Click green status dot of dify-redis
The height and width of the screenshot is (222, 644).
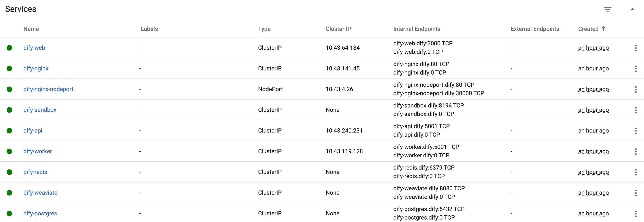coord(9,172)
